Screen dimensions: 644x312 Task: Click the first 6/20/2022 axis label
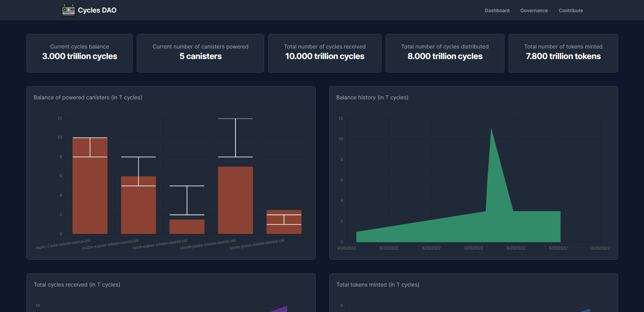pos(346,248)
